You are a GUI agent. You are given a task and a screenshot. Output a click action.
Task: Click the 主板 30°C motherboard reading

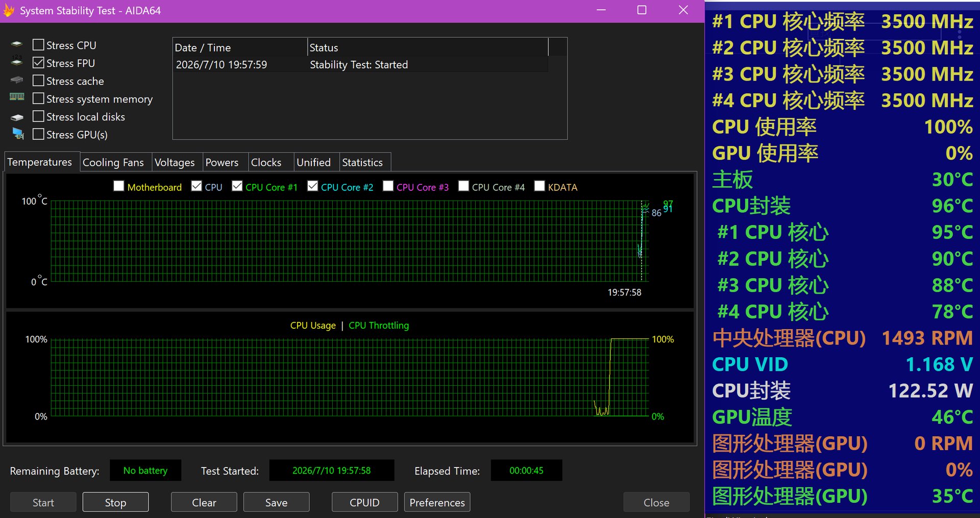[842, 180]
